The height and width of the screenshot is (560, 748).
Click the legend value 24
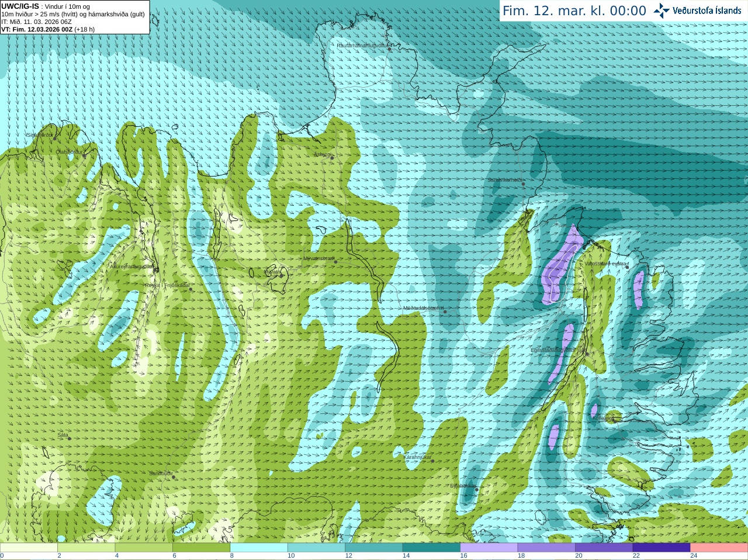click(x=694, y=556)
